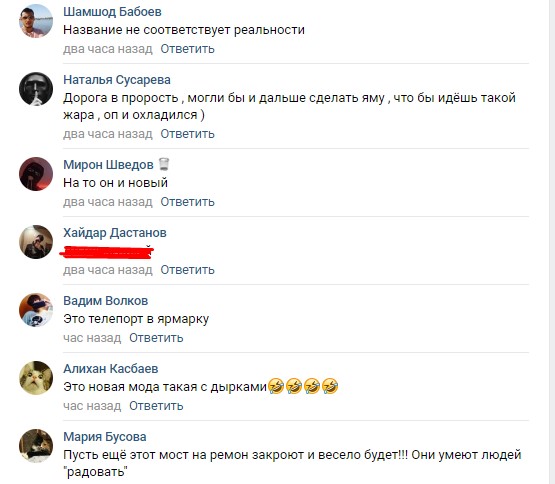Click Ответить under 'На то он и новый'

tap(188, 202)
